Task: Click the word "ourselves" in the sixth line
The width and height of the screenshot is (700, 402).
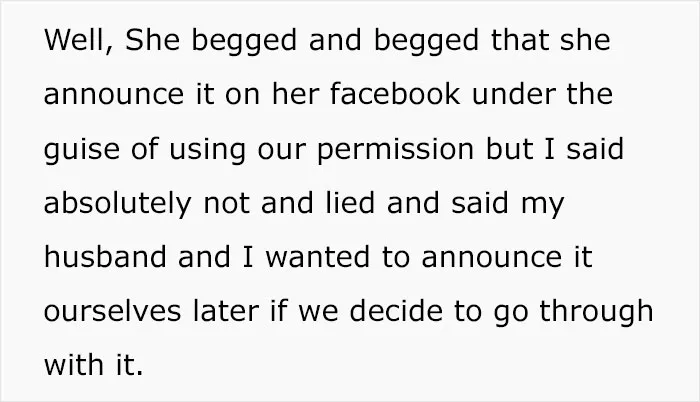Action: click(x=112, y=312)
